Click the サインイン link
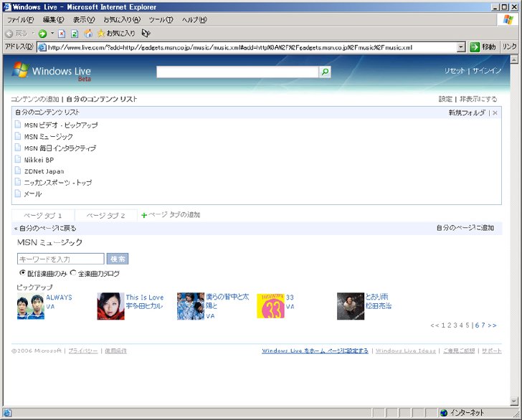Viewport: 522px width, 420px height. pyautogui.click(x=487, y=70)
